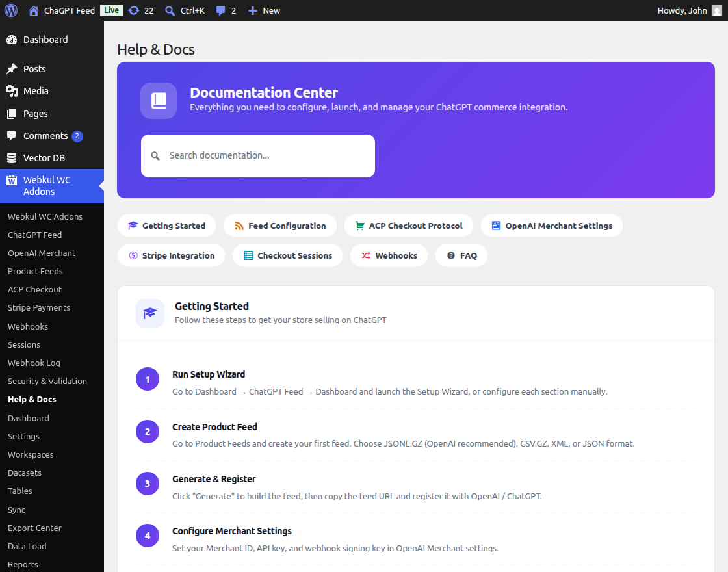Select the ACP Checkout Protocol tab

click(x=409, y=226)
